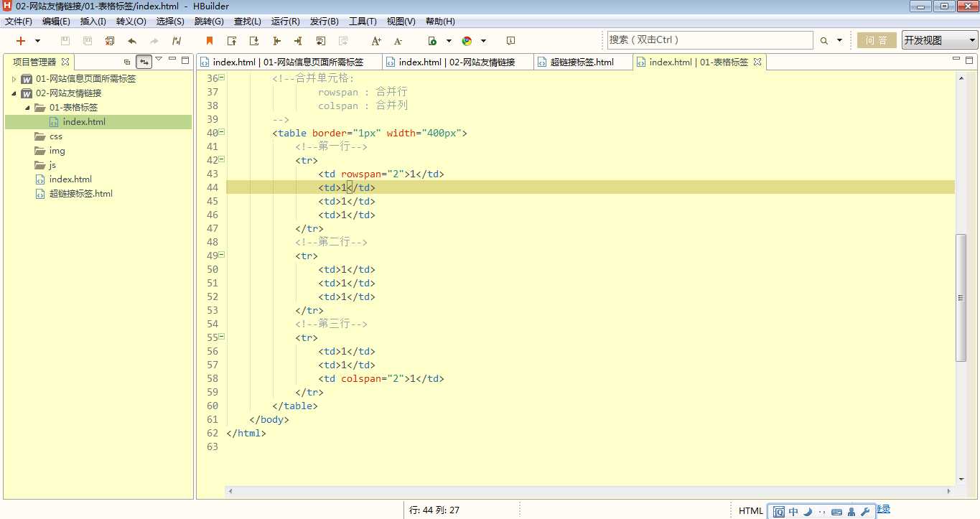Click the Redo arrow icon

(154, 41)
